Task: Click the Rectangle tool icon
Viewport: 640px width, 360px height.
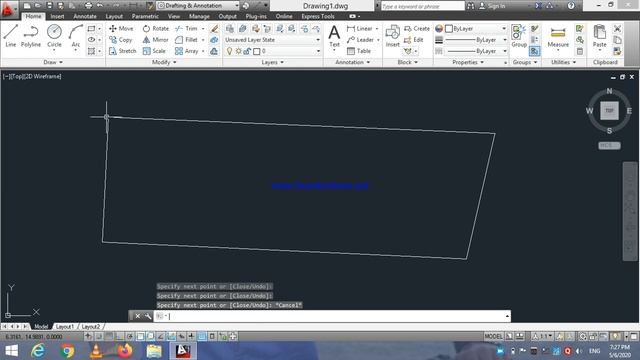Action: click(91, 29)
